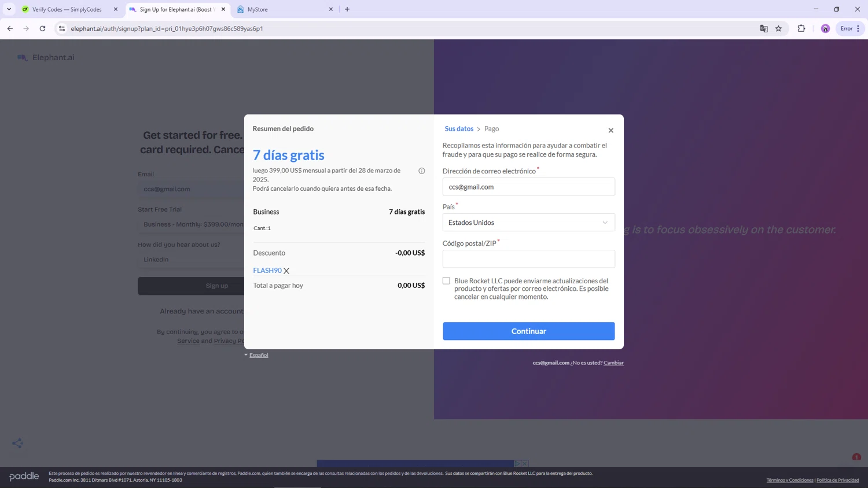
Task: Minimize the browser window
Action: (x=816, y=9)
